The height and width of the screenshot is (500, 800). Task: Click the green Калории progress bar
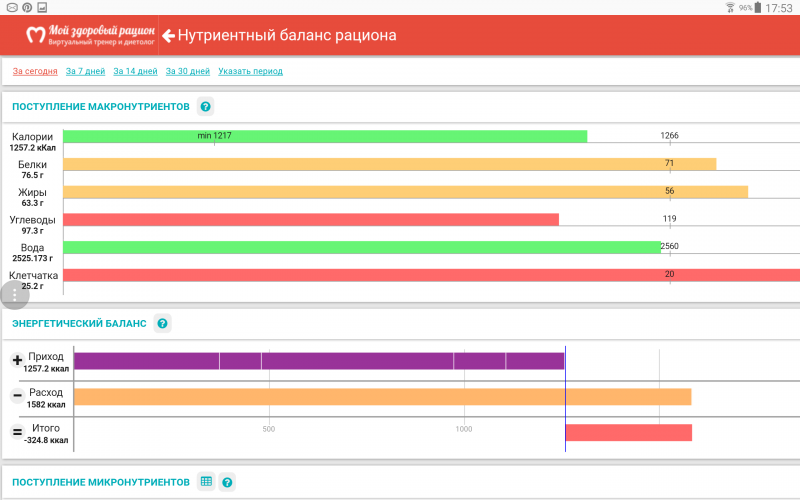click(x=325, y=137)
